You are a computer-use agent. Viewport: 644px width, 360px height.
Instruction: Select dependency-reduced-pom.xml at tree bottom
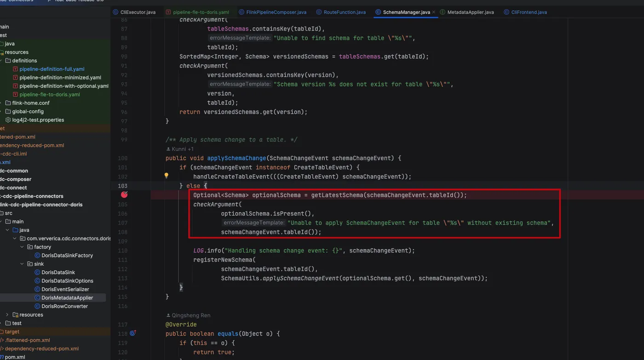(x=42, y=349)
